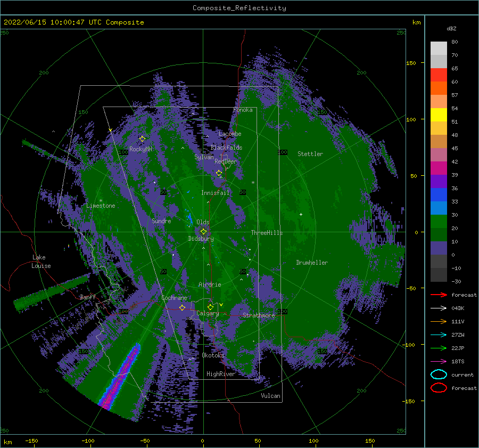This screenshot has width=479, height=448.
Task: Click the Lacombe town label
Action: 230,134
